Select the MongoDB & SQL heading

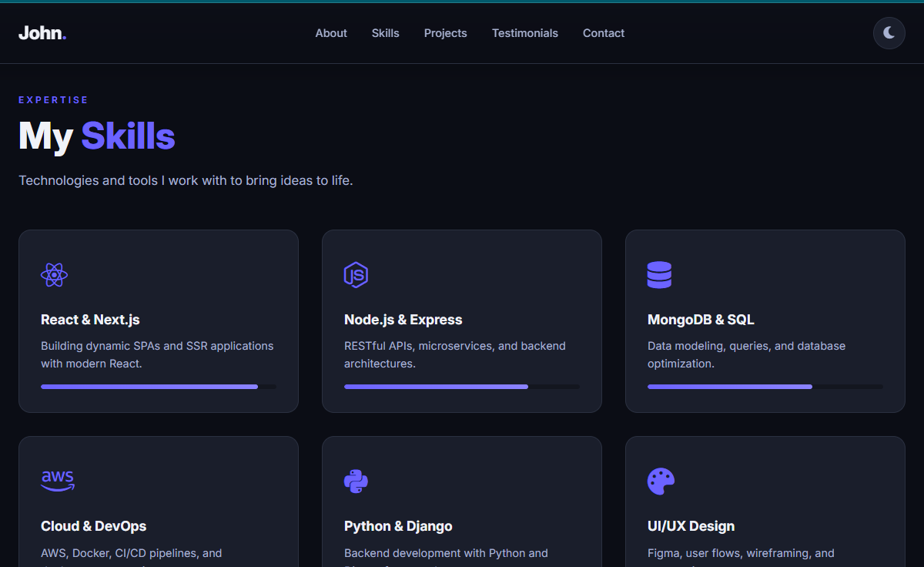click(x=701, y=320)
